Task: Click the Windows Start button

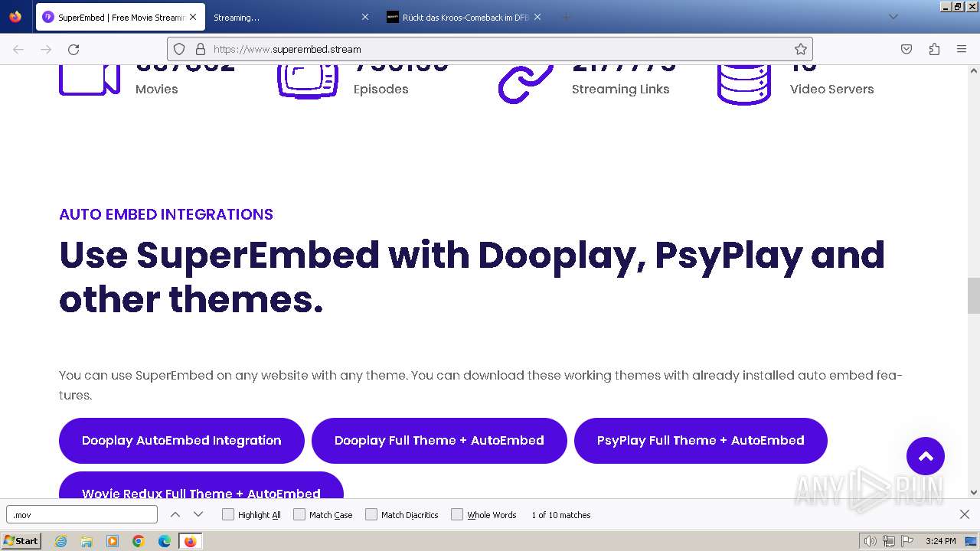Action: coord(21,541)
